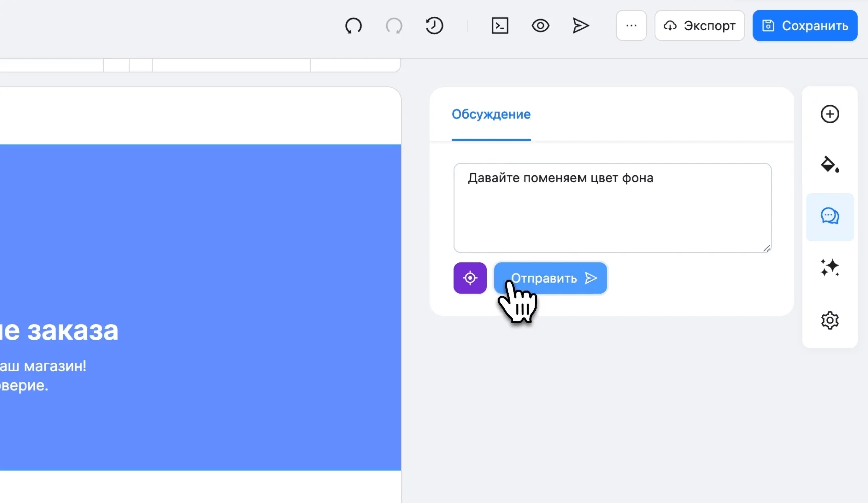Open the code editor terminal icon
Screen dimensions: 868x503
500,26
